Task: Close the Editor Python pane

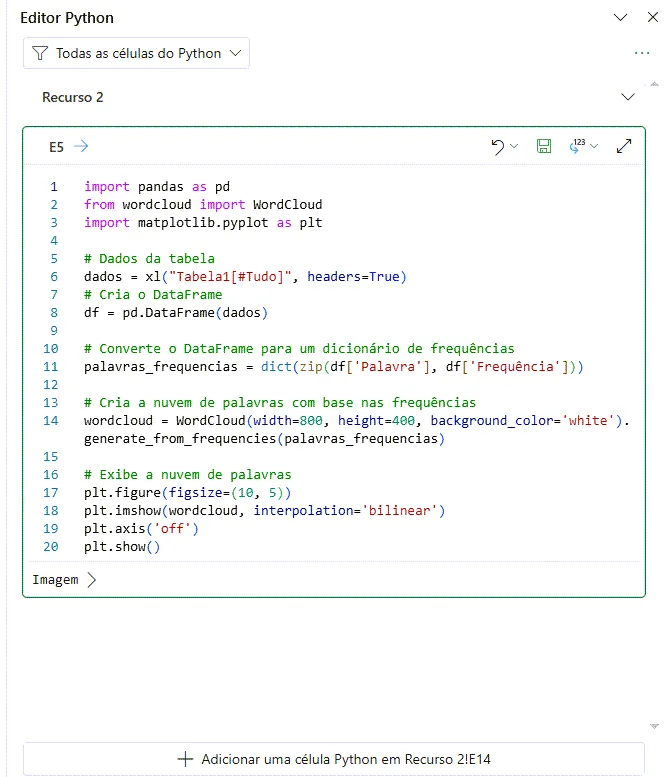Action: (x=653, y=17)
